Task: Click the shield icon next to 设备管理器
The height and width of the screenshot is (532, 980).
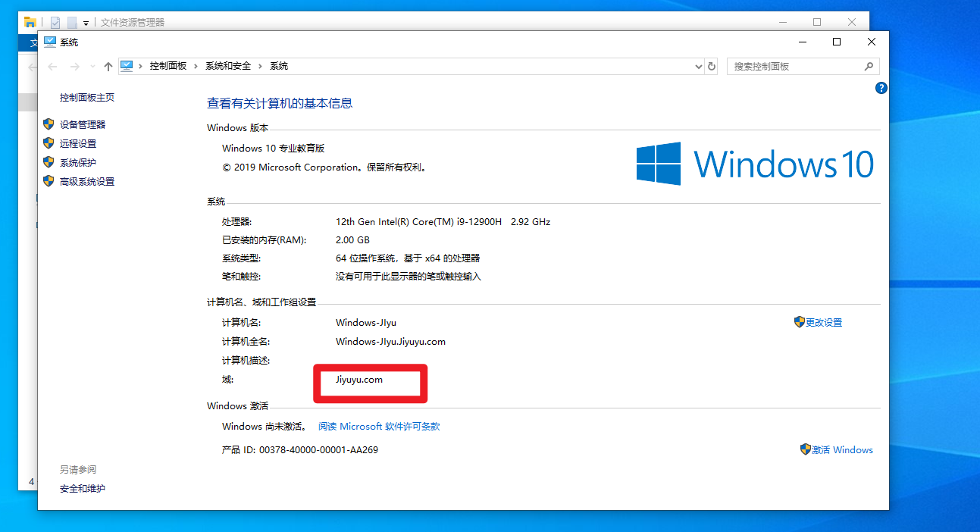Action: pyautogui.click(x=49, y=124)
